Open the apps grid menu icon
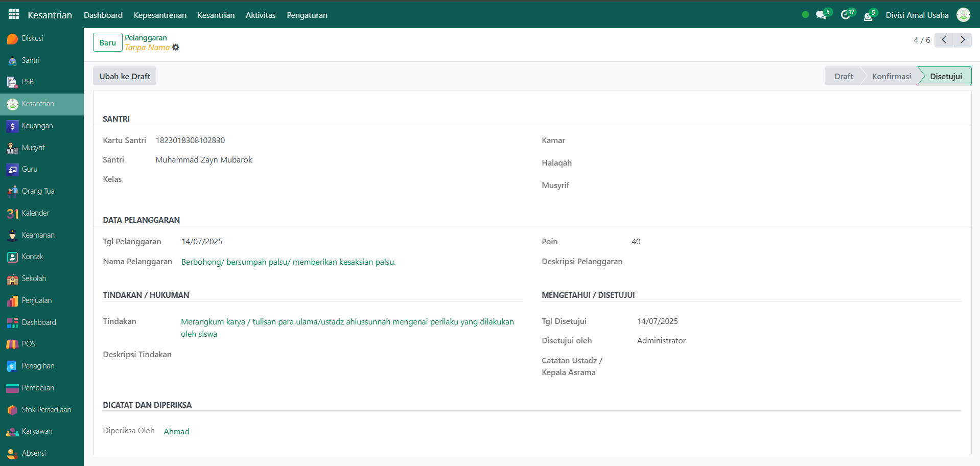The image size is (980, 466). click(x=14, y=14)
